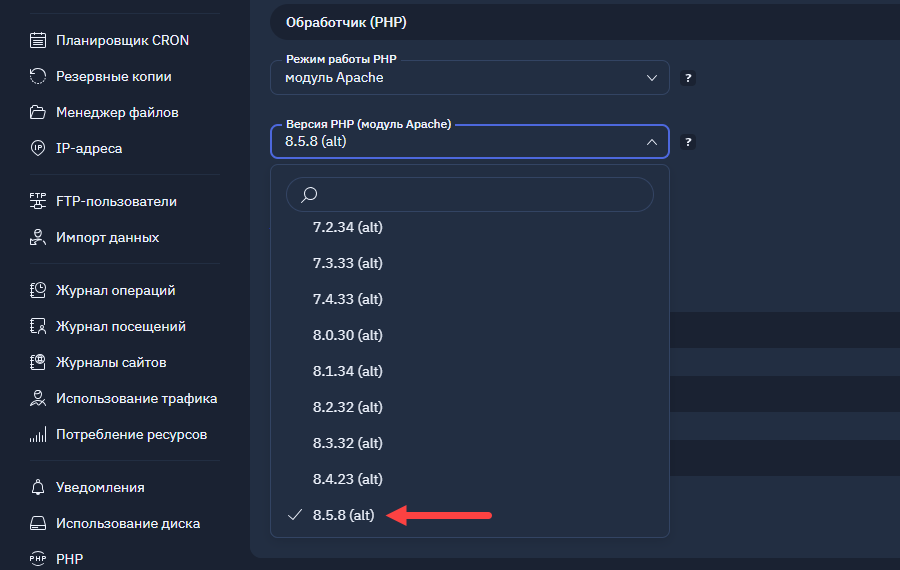Click the FTP users icon
900x570 pixels.
pos(38,201)
